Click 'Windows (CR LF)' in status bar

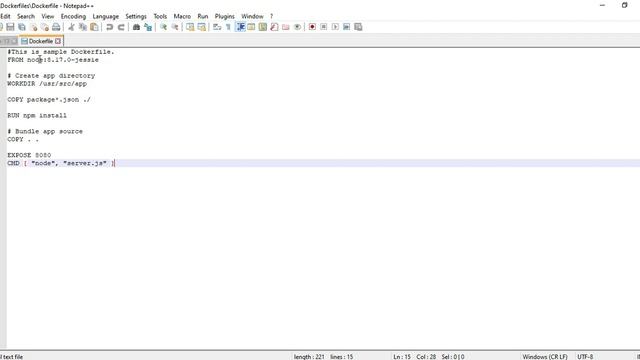(545, 356)
